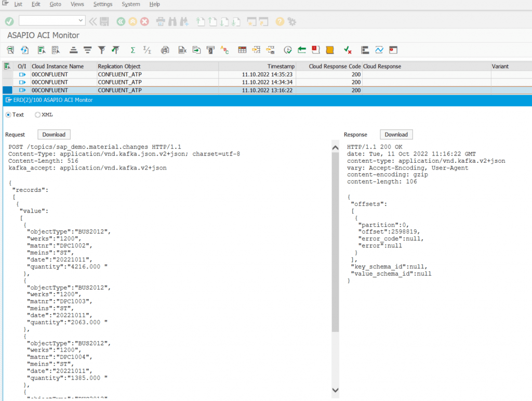Screen dimensions: 532x401
Task: Click the Refresh icon in ALV toolbar
Action: [24, 50]
